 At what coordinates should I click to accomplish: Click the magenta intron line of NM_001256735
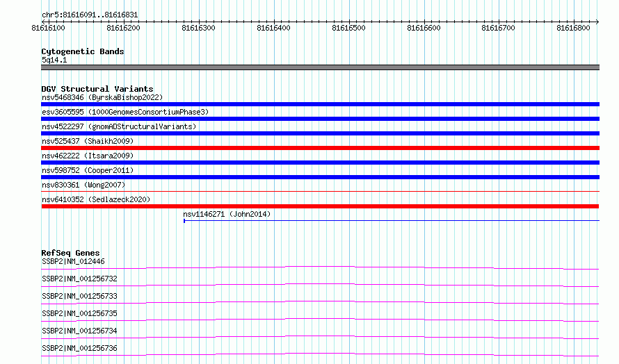[320, 320]
